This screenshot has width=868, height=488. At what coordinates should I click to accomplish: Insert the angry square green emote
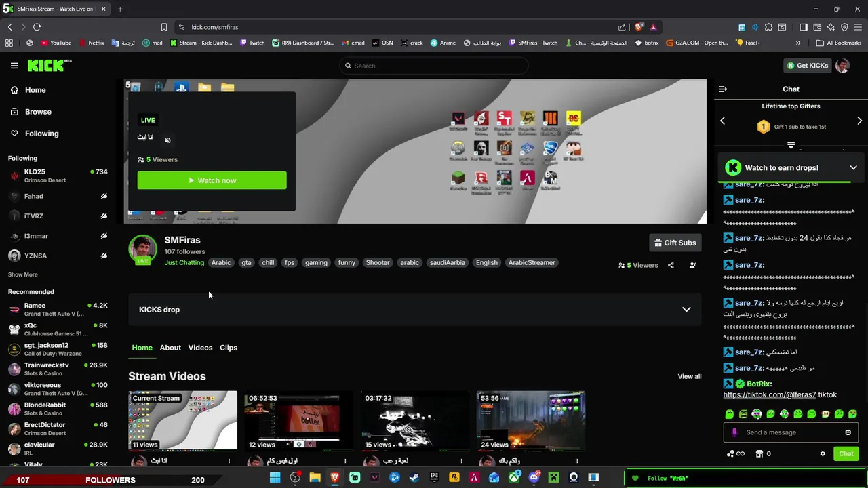(743, 414)
